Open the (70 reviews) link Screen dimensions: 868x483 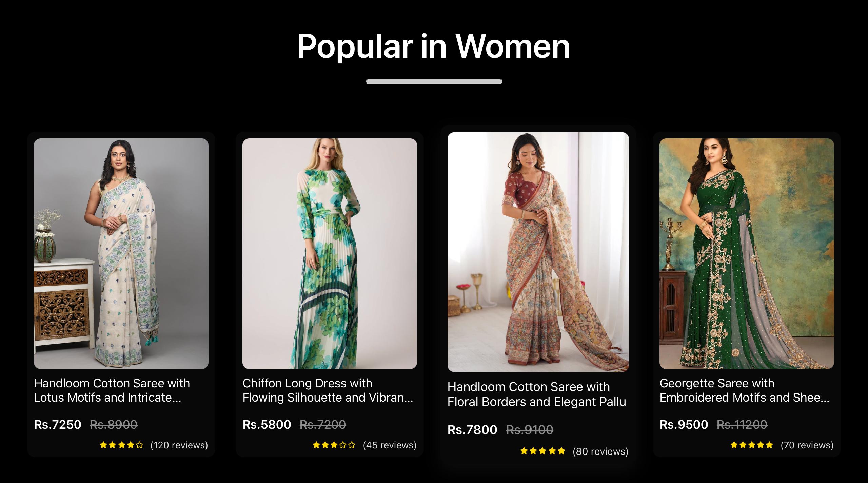[807, 445]
